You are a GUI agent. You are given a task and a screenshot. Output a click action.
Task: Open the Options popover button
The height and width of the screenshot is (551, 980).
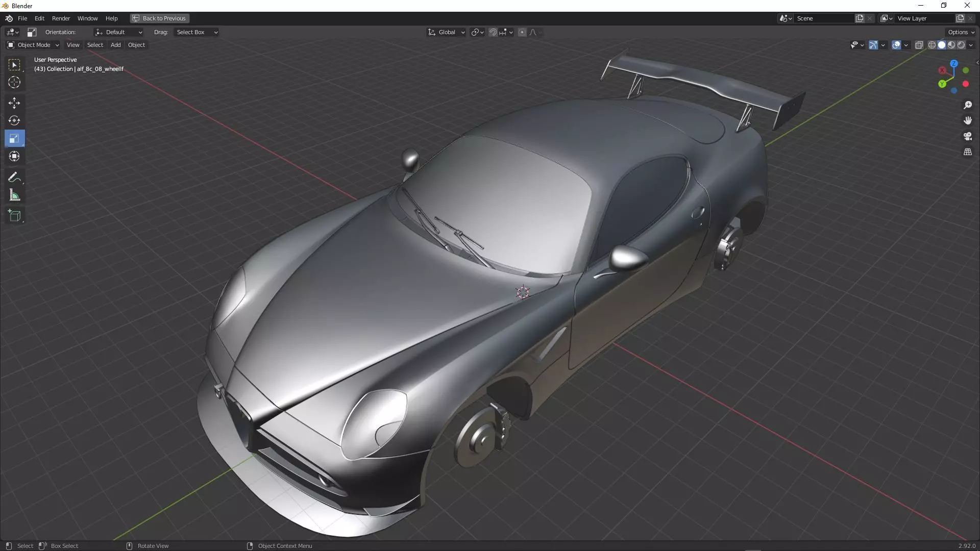(961, 32)
